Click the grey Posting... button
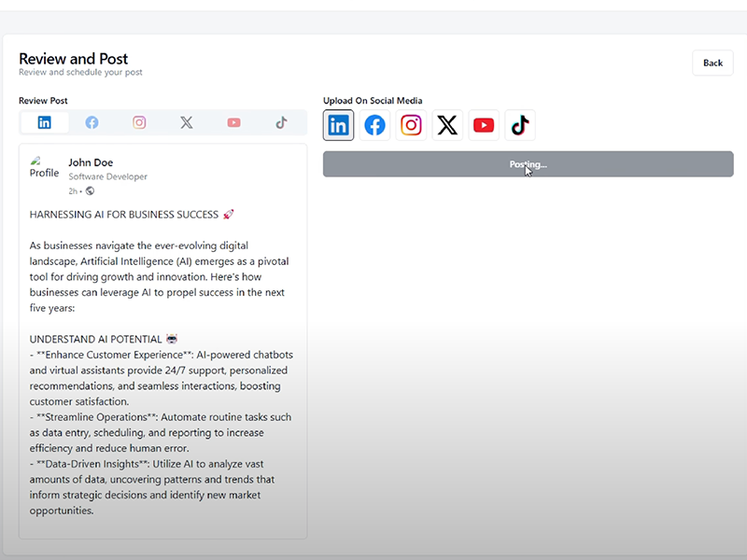 pos(529,164)
